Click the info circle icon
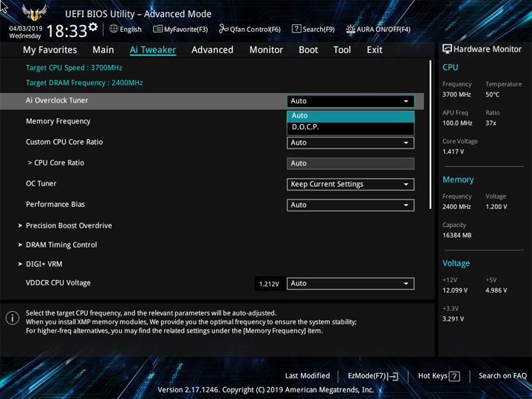This screenshot has height=399, width=532. pyautogui.click(x=13, y=318)
